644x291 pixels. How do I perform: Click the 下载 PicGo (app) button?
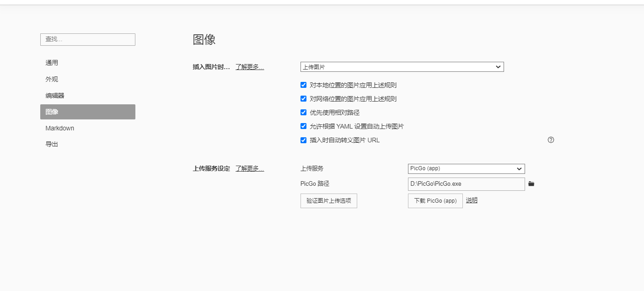coord(435,201)
